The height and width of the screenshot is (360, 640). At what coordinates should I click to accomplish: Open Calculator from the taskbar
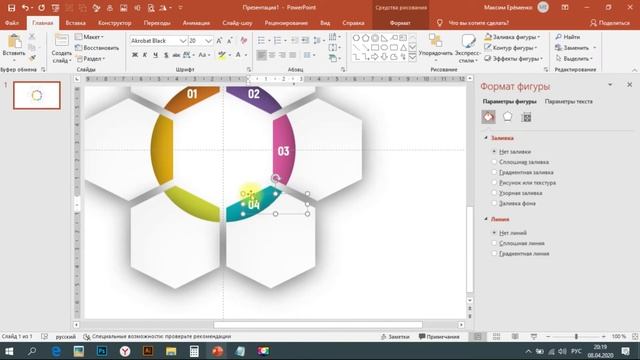194,351
